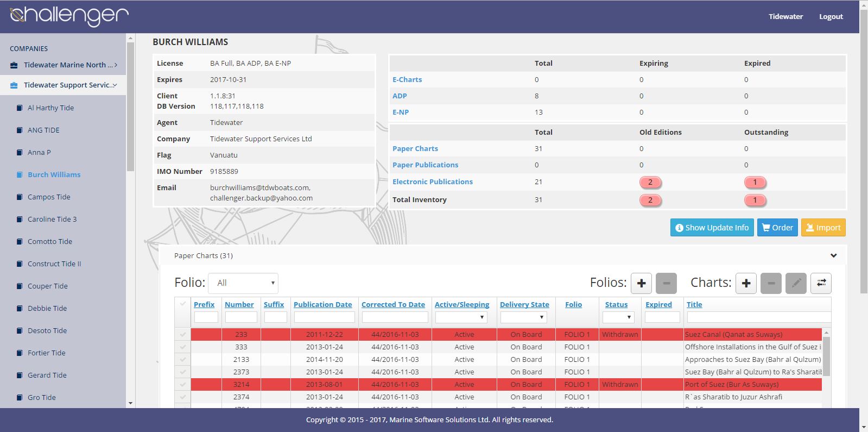Remove chart with minus button

[771, 283]
